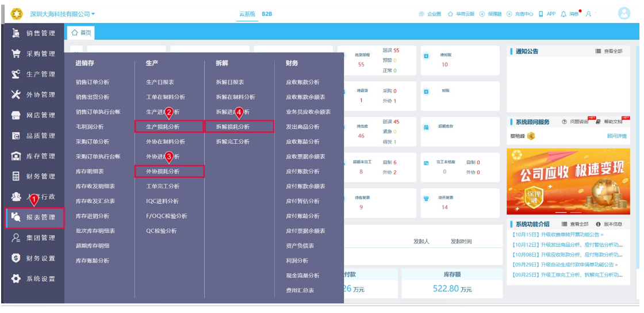Open 毛利润分析 report
644x313 pixels.
click(90, 127)
